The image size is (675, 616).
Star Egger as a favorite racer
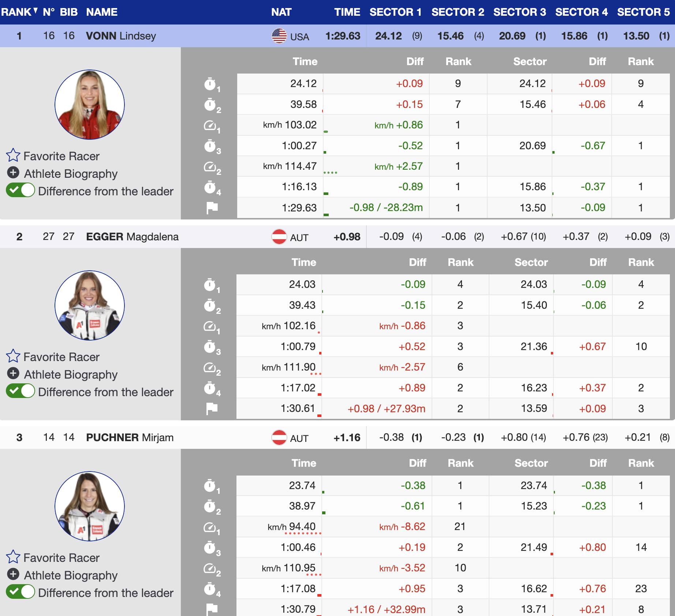13,356
